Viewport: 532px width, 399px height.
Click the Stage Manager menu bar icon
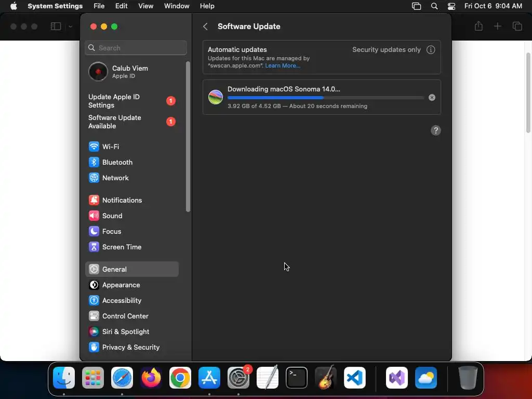click(416, 6)
